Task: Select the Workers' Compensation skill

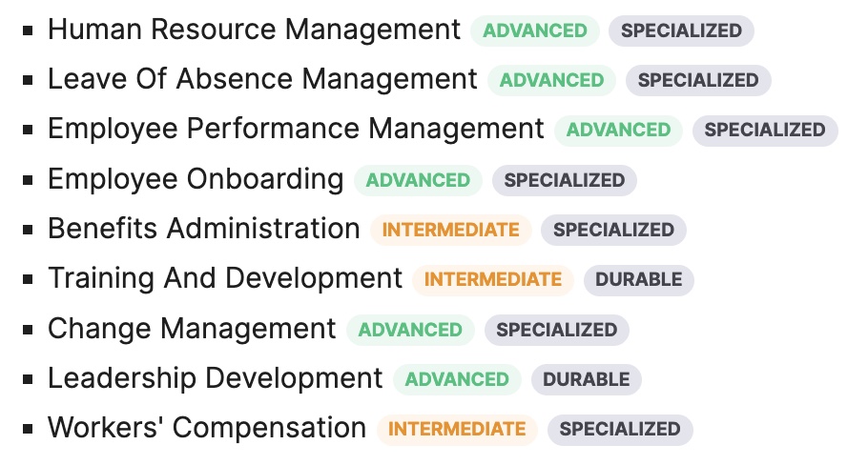Action: 207,429
